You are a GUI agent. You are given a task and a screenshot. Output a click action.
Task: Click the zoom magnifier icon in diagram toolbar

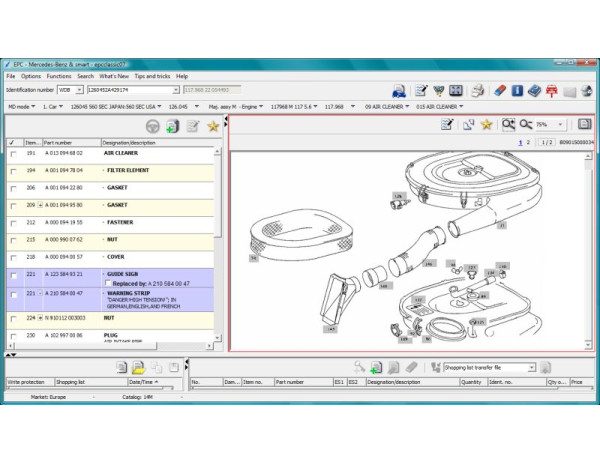509,125
